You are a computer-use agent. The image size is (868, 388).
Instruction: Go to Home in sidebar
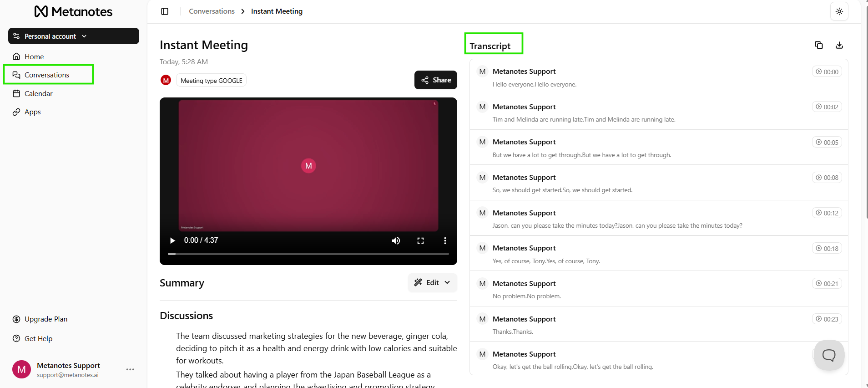click(34, 56)
